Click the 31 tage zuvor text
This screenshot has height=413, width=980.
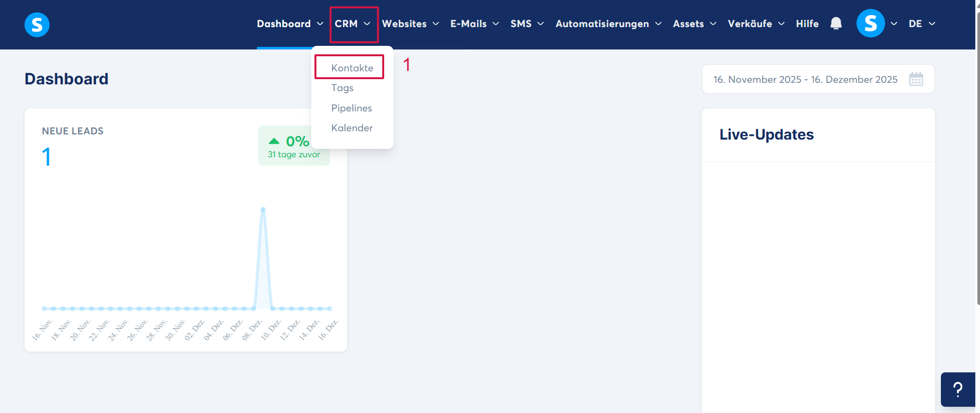294,155
